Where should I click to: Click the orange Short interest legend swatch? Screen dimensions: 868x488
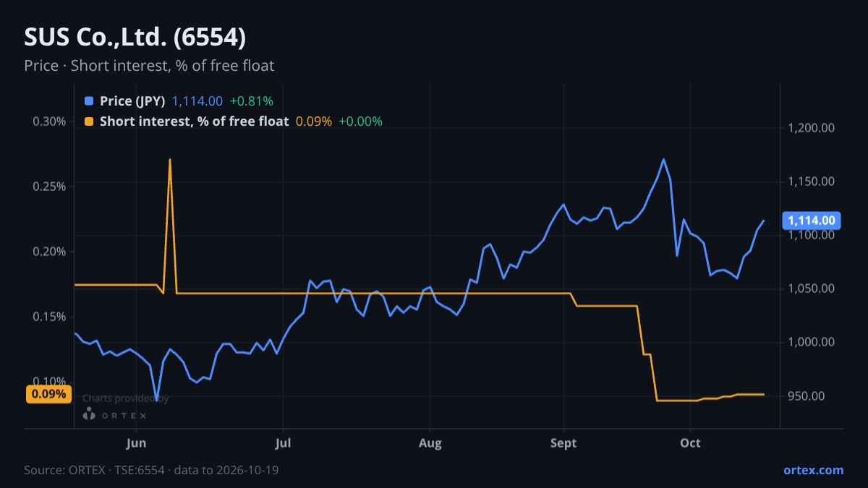89,121
